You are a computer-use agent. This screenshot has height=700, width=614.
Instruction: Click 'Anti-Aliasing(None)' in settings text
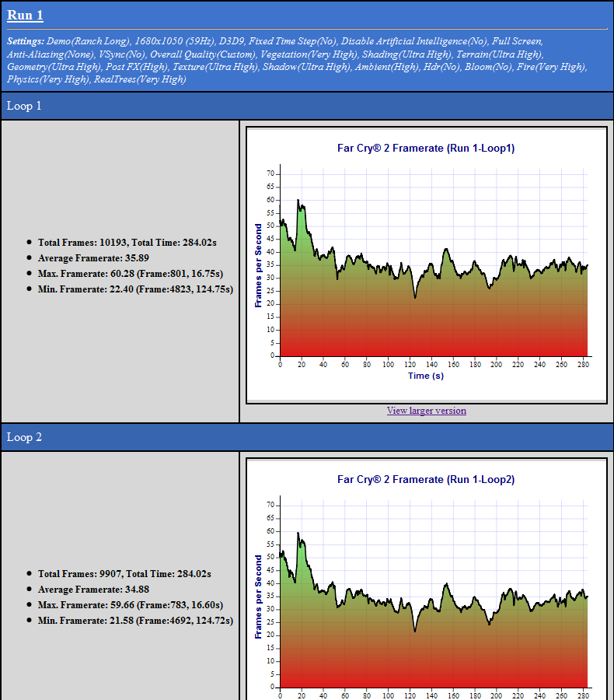(x=51, y=54)
